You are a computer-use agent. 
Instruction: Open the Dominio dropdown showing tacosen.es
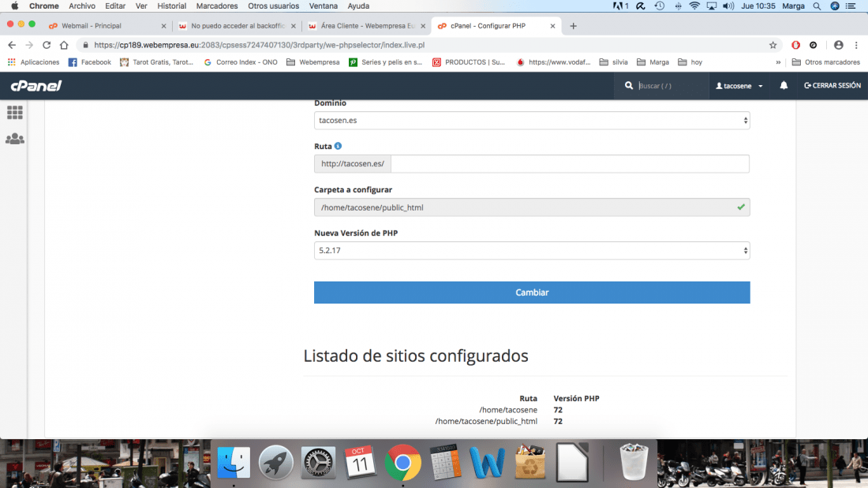(x=532, y=120)
